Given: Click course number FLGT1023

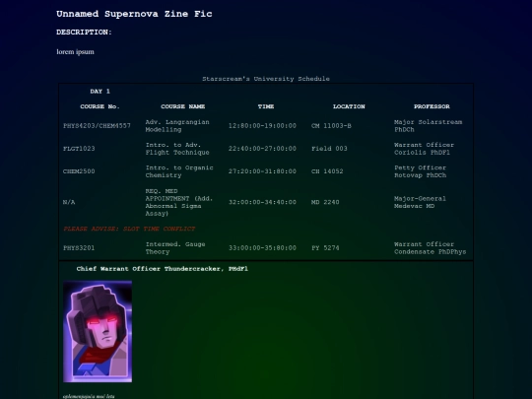Looking at the screenshot, I should (x=79, y=149).
